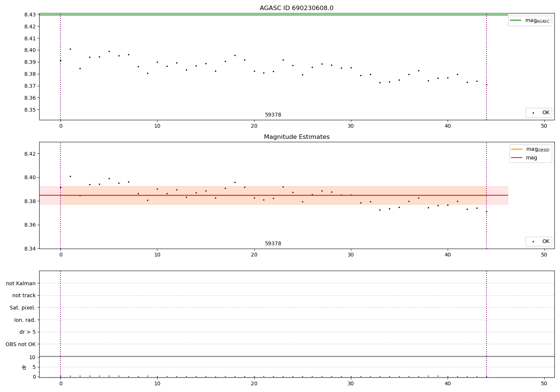
Task: Click the 'Sat. pixel.' axis label
Action: 22,308
